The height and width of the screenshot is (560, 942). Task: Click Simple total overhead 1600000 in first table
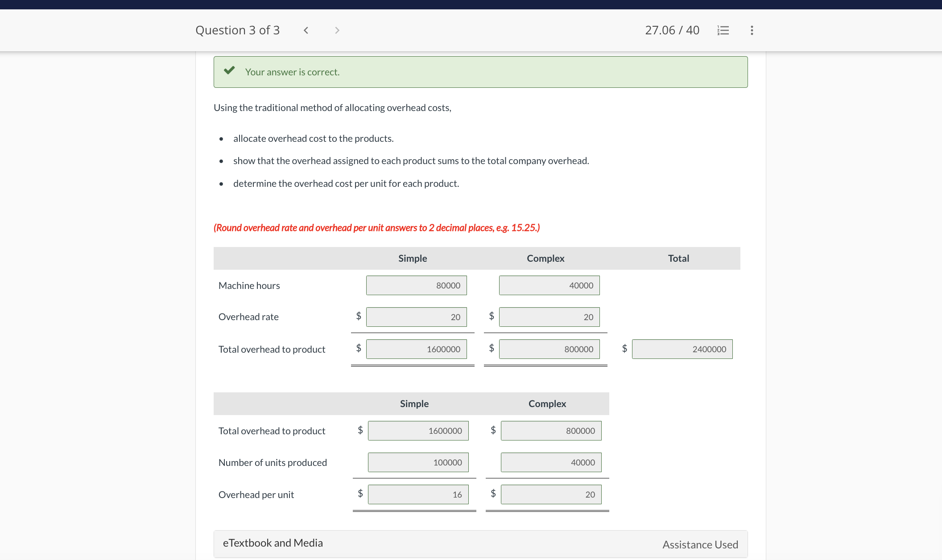click(x=416, y=349)
